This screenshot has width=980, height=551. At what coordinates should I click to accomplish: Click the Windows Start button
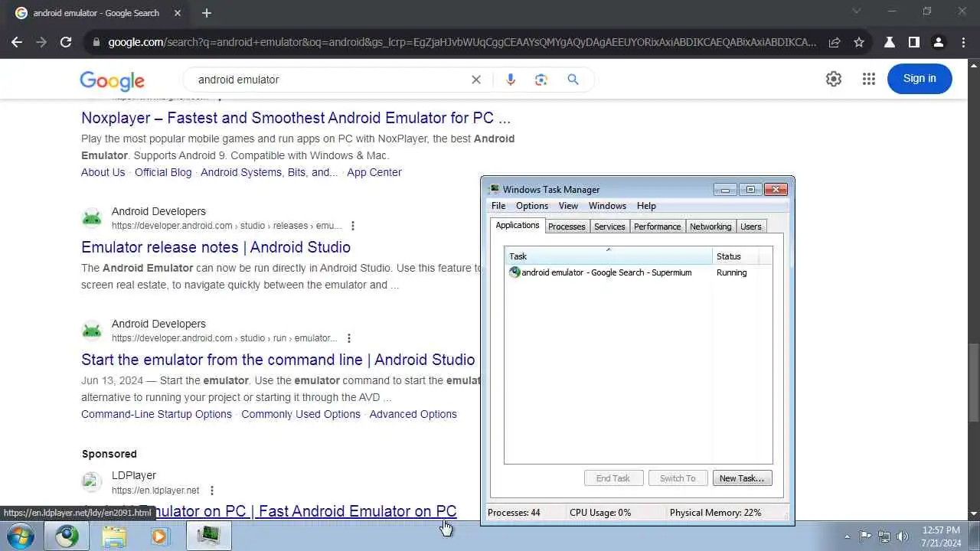21,536
